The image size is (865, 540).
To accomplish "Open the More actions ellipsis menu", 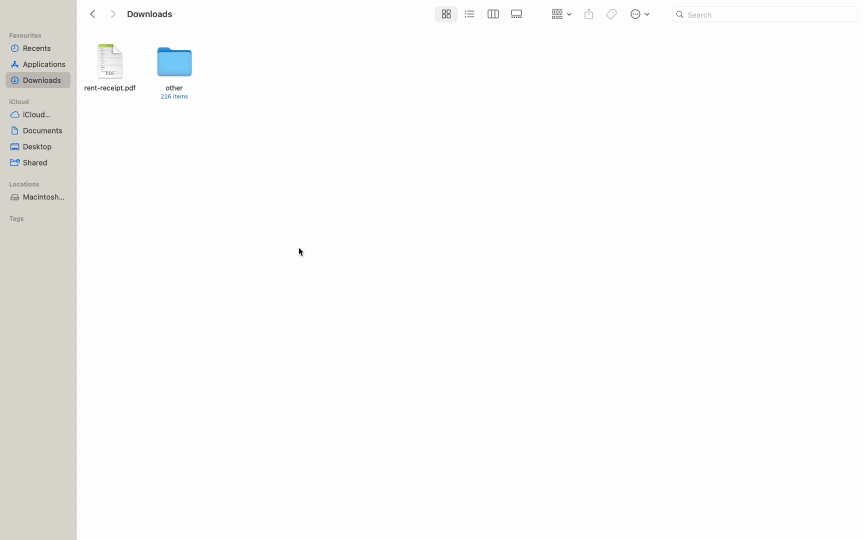I will (639, 14).
